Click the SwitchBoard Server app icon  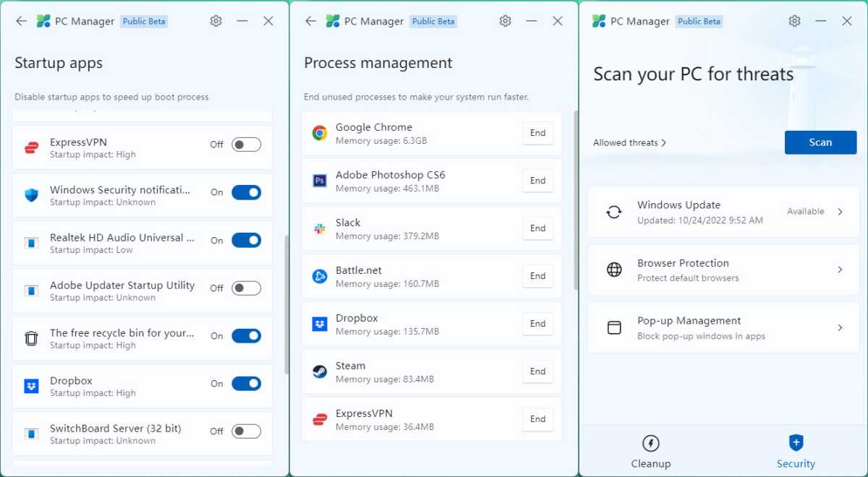[x=31, y=434]
